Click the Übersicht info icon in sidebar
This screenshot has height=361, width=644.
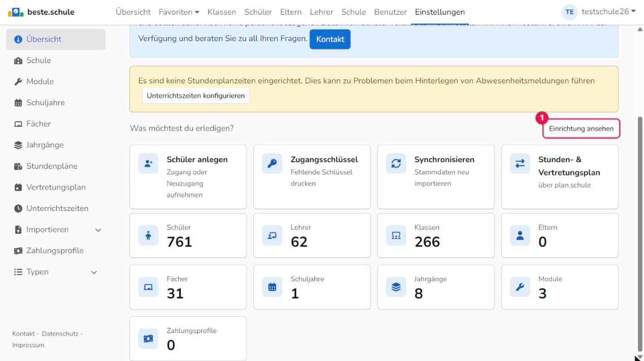(18, 40)
